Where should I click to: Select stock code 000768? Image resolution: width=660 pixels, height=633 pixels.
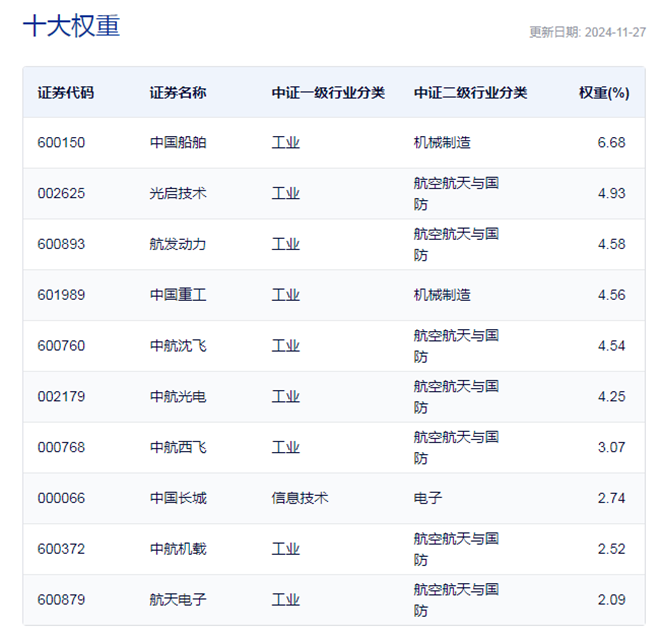pos(61,447)
